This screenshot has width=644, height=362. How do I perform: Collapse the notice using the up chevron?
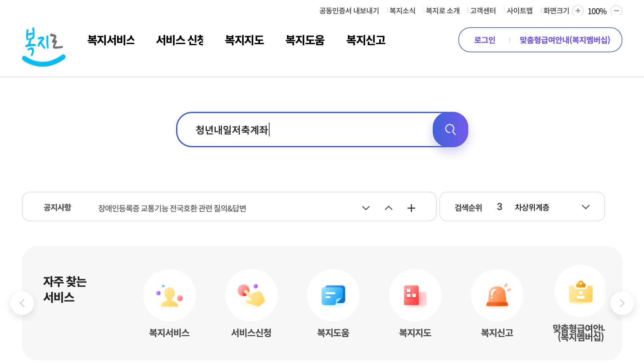(389, 208)
